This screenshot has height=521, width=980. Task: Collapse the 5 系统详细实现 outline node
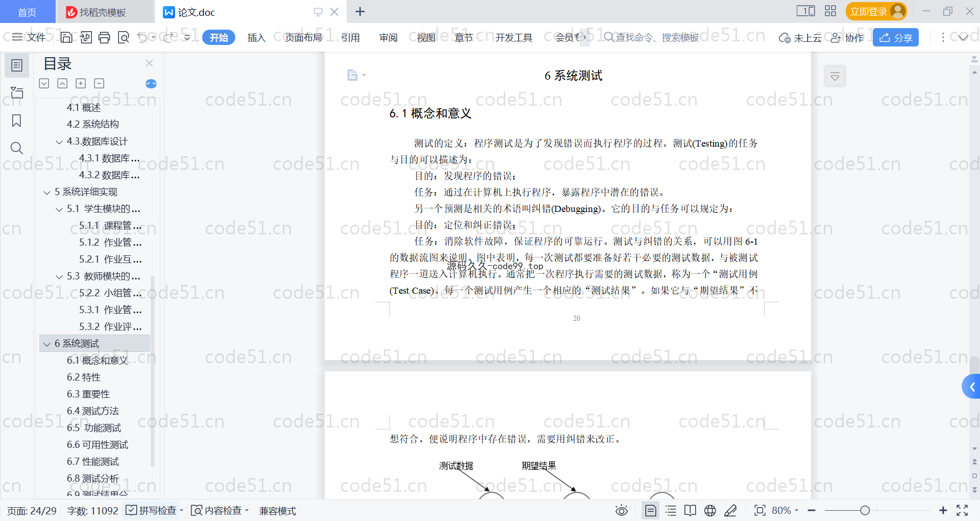point(47,193)
